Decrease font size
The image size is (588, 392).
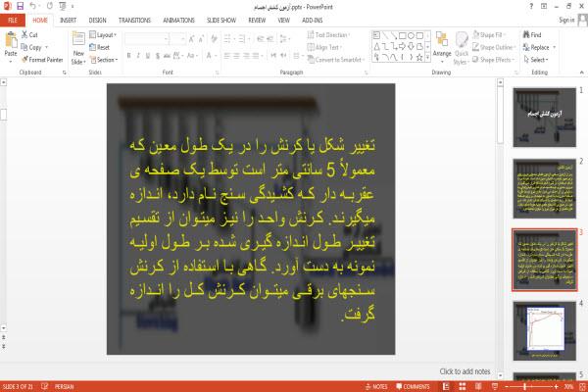pos(202,39)
